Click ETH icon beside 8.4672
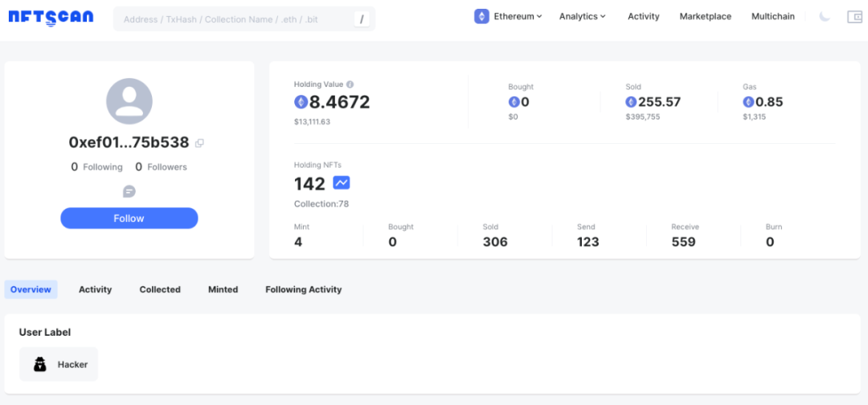Screen dimensions: 868x405 (301, 102)
